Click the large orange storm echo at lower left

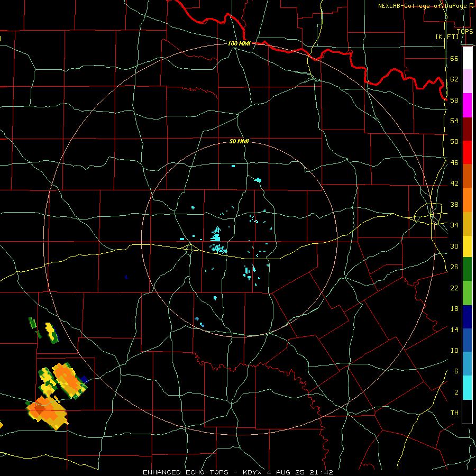pyautogui.click(x=47, y=412)
